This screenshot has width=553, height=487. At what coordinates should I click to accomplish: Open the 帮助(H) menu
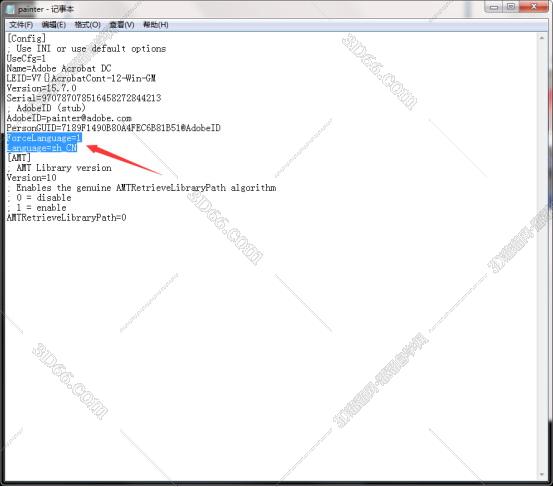coord(156,25)
